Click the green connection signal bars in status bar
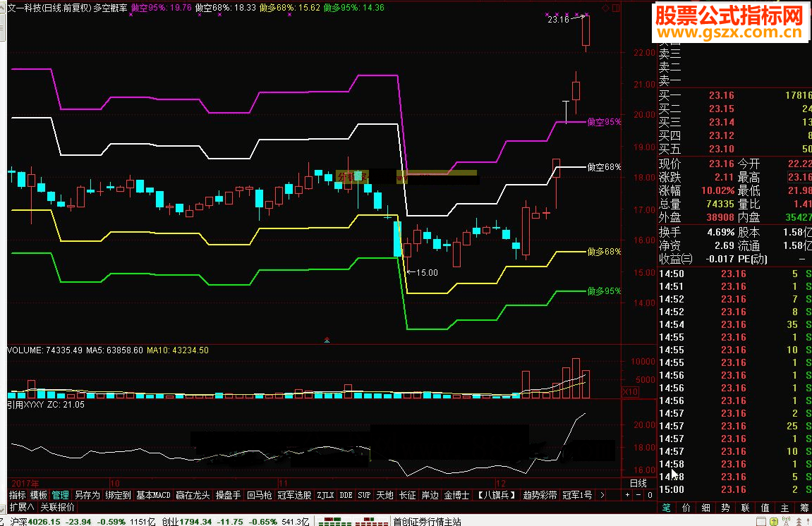The image size is (812, 526). point(335,521)
